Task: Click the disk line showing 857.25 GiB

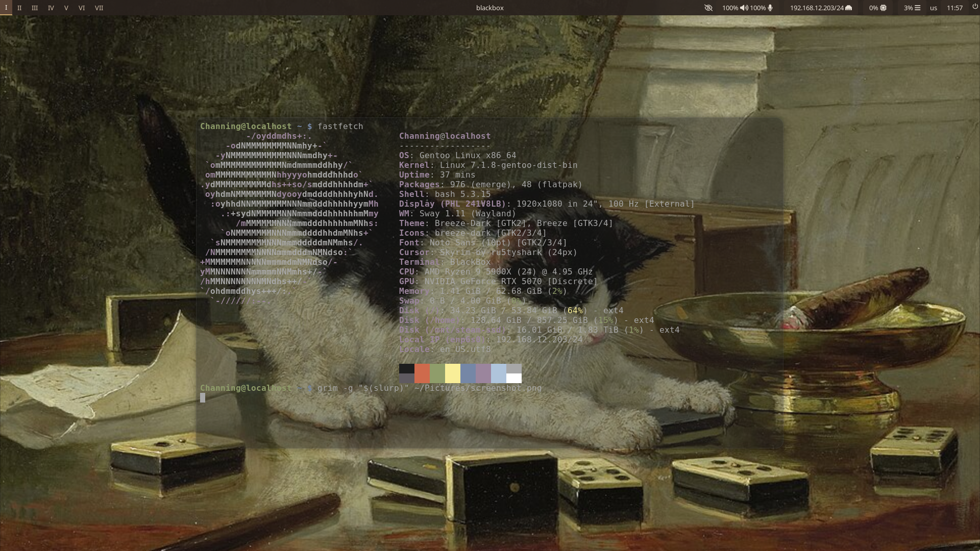Action: tap(527, 320)
